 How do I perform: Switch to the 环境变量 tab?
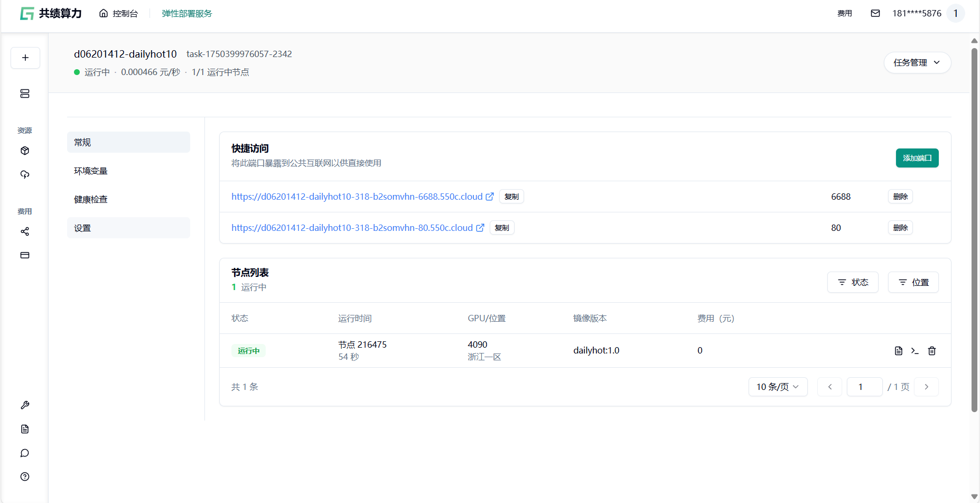91,171
